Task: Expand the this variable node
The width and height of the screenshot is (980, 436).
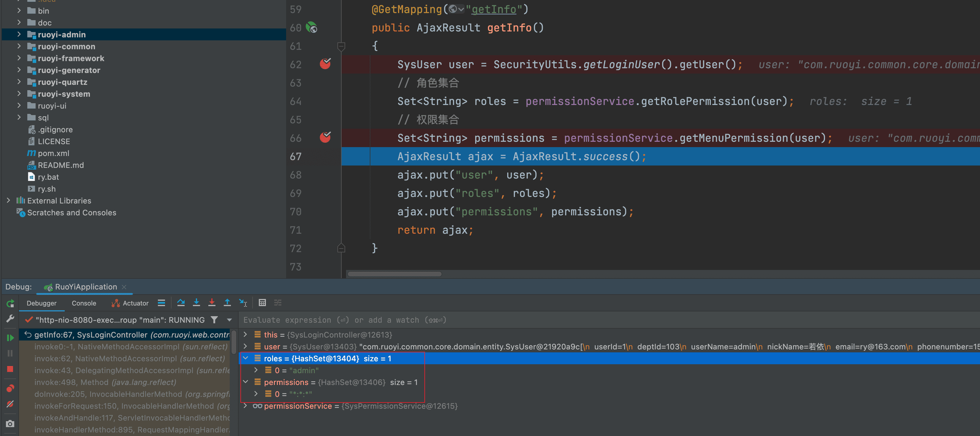Action: (246, 335)
